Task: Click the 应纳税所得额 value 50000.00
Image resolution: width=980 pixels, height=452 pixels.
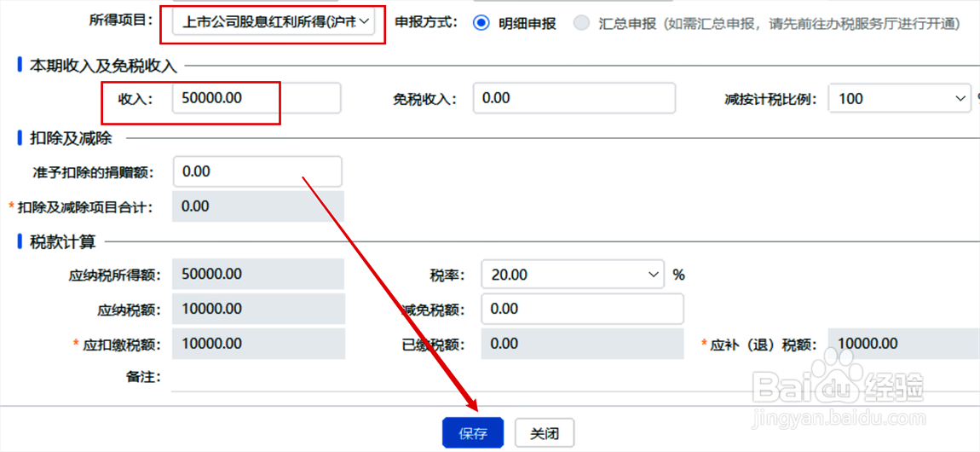Action: 258,274
